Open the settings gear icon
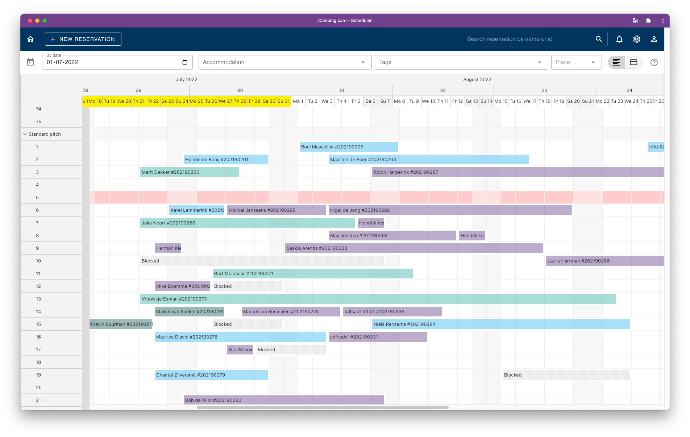The height and width of the screenshot is (437, 690). 636,39
